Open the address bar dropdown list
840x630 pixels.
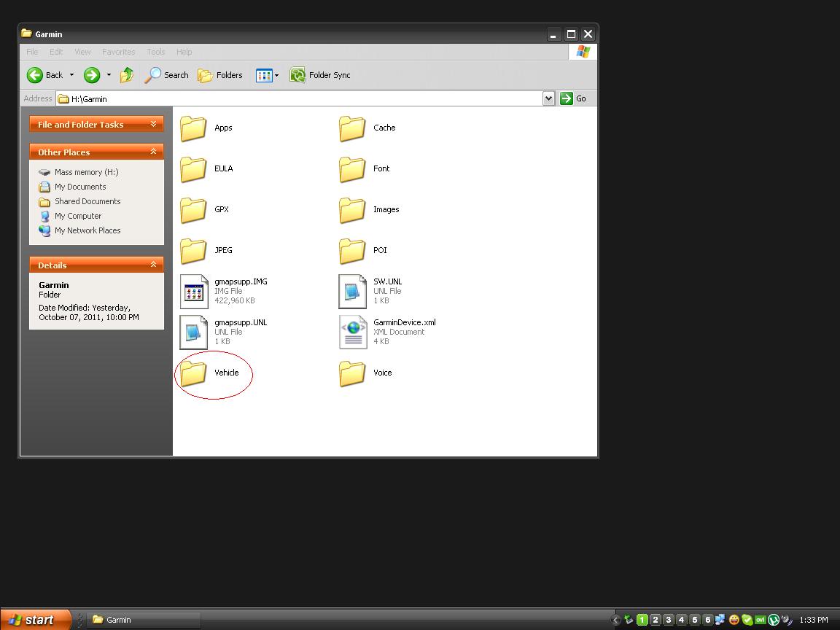coord(548,98)
